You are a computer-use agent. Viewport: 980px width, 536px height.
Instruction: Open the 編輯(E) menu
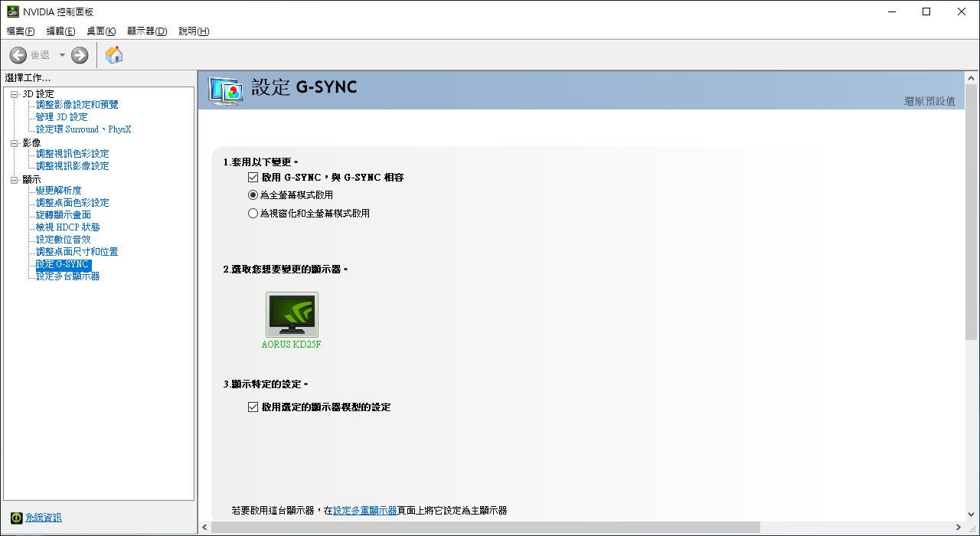[60, 31]
